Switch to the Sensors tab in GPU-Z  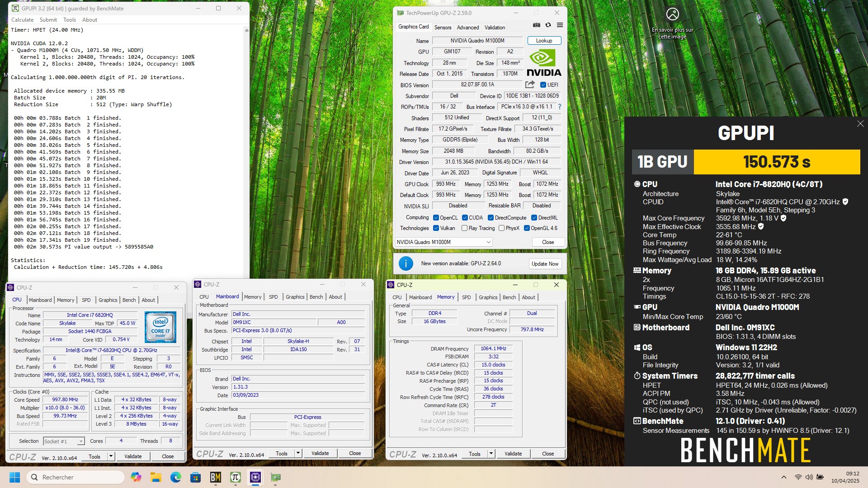click(x=443, y=28)
